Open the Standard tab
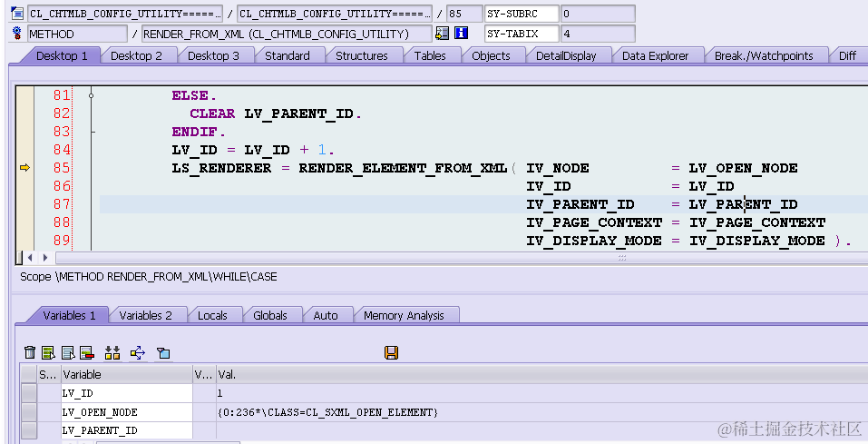Image resolution: width=868 pixels, height=444 pixels. click(288, 55)
